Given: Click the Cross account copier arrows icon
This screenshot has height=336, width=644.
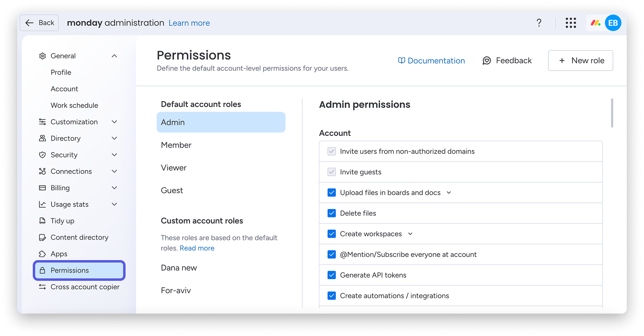Looking at the screenshot, I should coord(42,287).
